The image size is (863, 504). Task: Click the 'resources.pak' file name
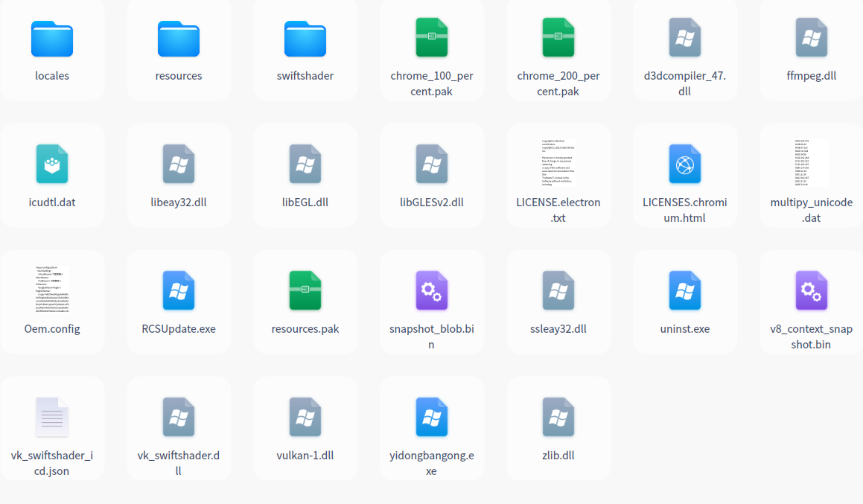pos(305,329)
